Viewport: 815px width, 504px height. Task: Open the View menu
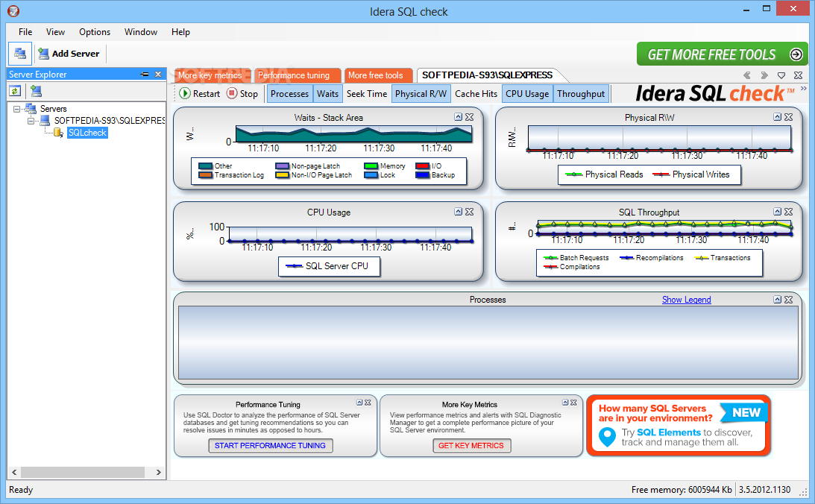pos(55,32)
